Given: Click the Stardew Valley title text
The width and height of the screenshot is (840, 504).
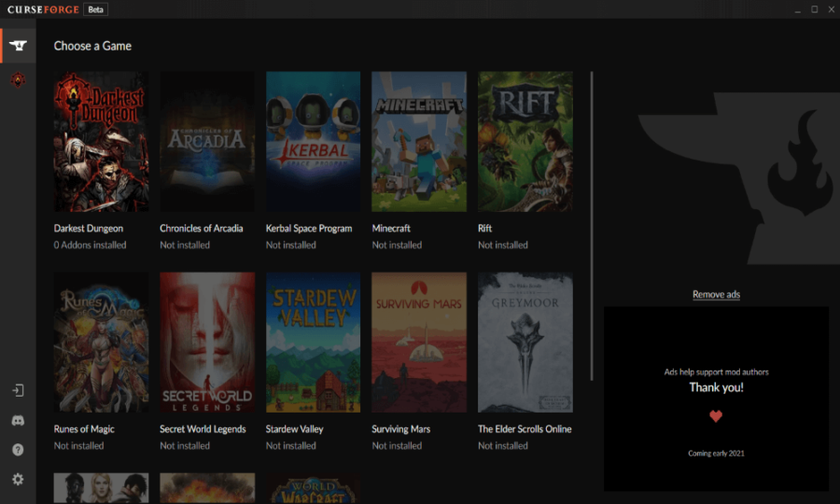Looking at the screenshot, I should (295, 429).
